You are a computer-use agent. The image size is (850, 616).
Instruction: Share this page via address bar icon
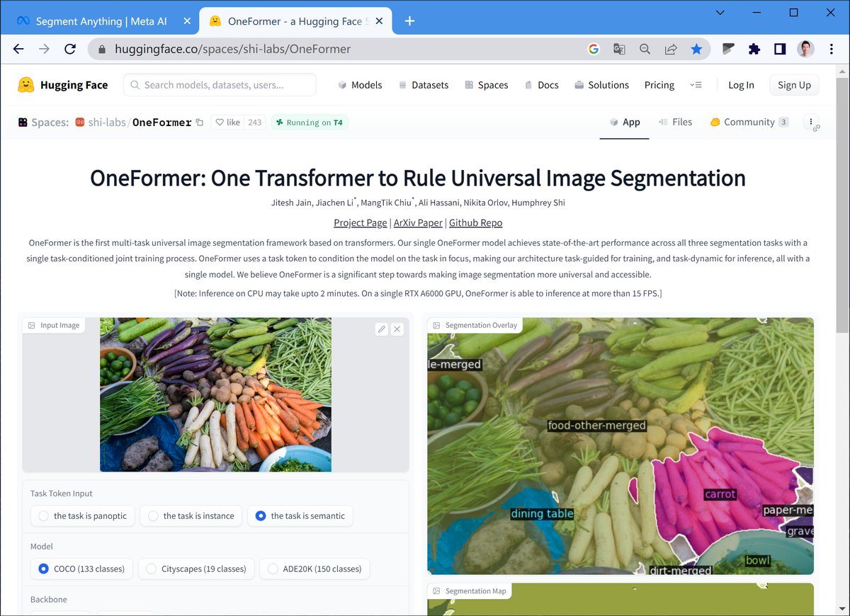[670, 49]
